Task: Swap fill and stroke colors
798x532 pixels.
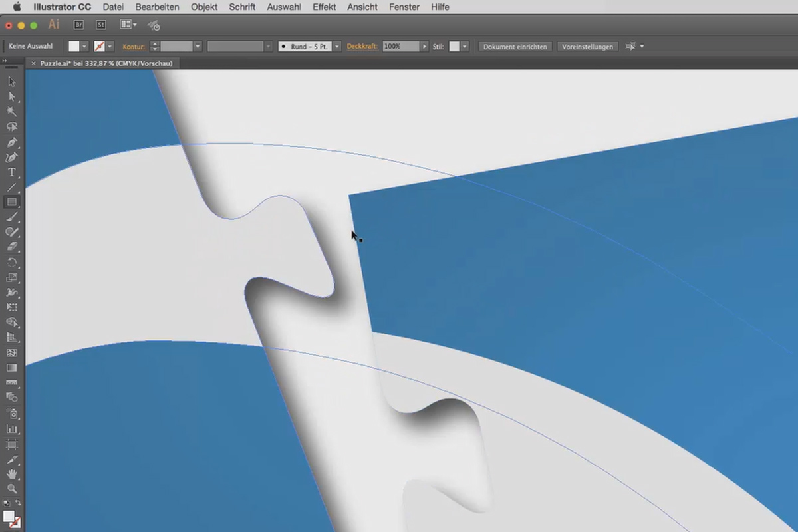Action: click(x=18, y=504)
